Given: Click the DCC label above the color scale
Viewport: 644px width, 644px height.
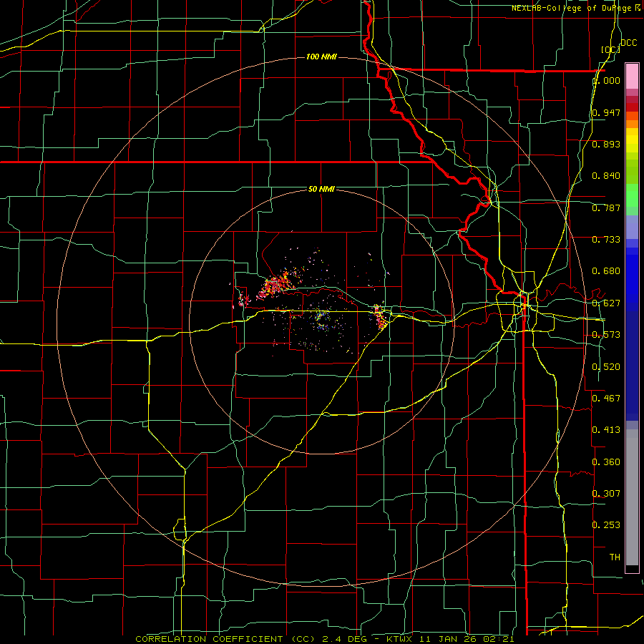Looking at the screenshot, I should point(628,43).
